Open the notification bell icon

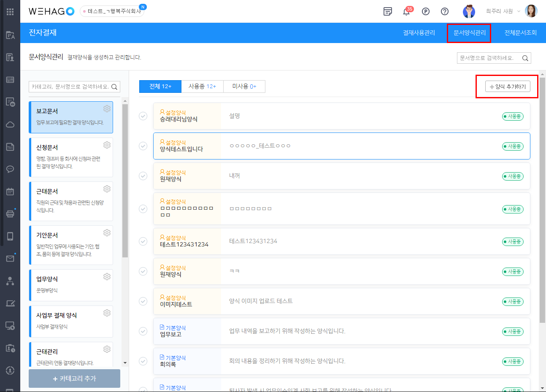(406, 12)
